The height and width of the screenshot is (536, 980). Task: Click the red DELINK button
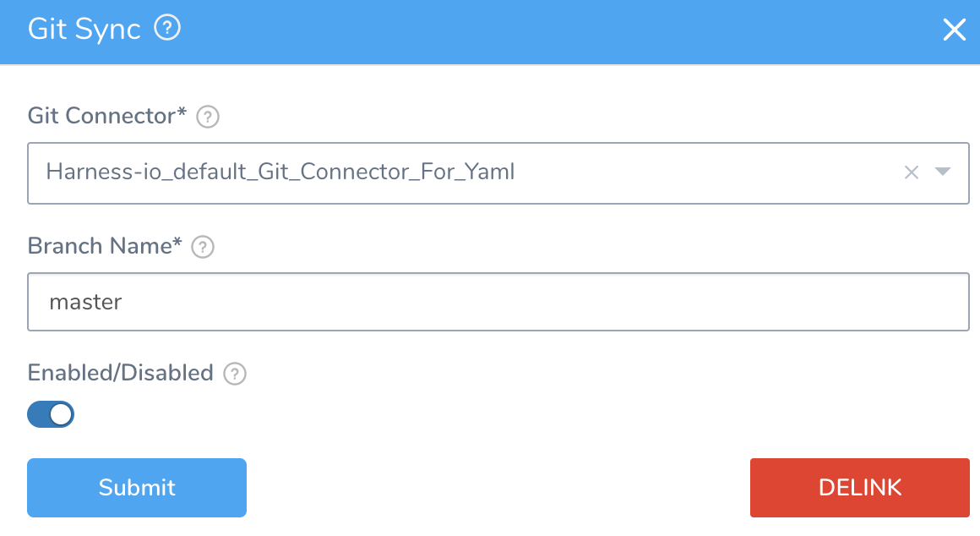pyautogui.click(x=859, y=488)
